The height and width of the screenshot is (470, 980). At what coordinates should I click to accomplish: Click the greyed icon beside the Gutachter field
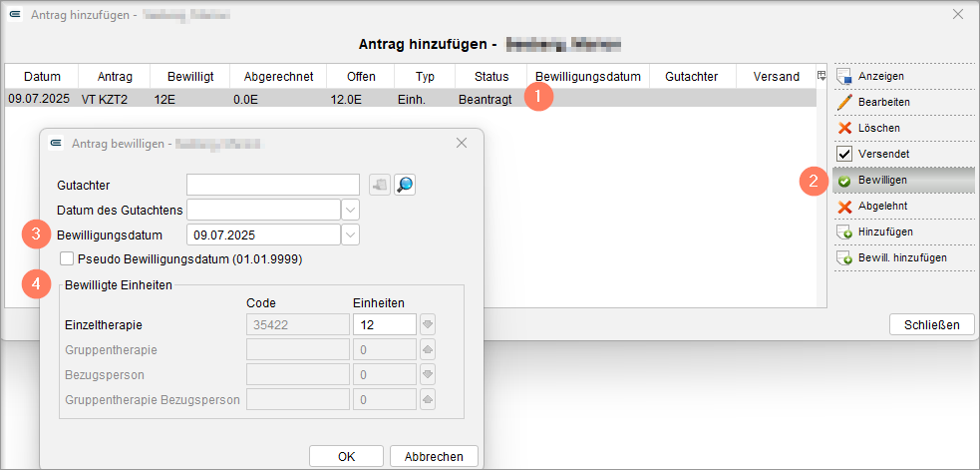[x=380, y=185]
